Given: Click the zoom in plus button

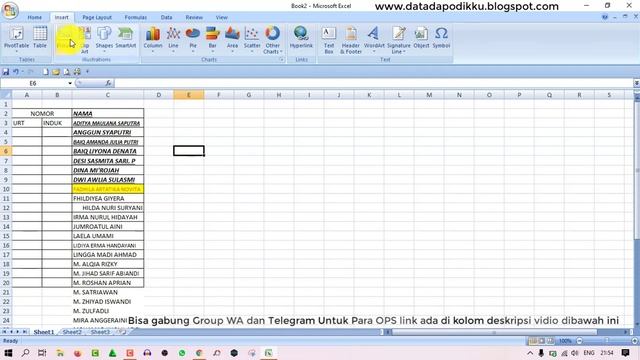Looking at the screenshot, I should 635,341.
